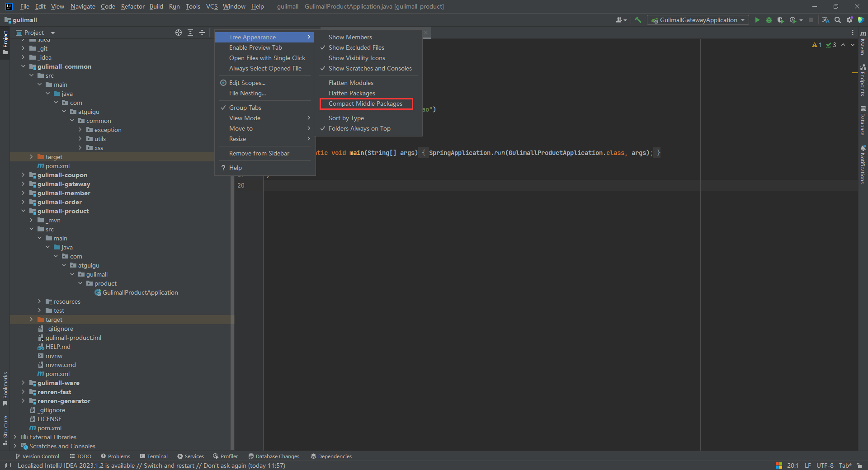868x470 pixels.
Task: Click Expand All icon in Project panel
Action: click(190, 33)
